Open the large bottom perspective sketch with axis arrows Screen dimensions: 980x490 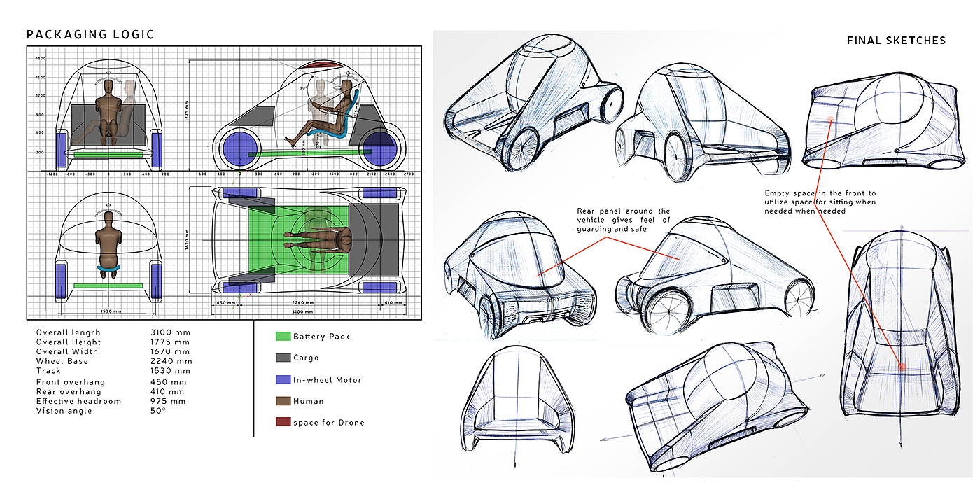(714, 407)
